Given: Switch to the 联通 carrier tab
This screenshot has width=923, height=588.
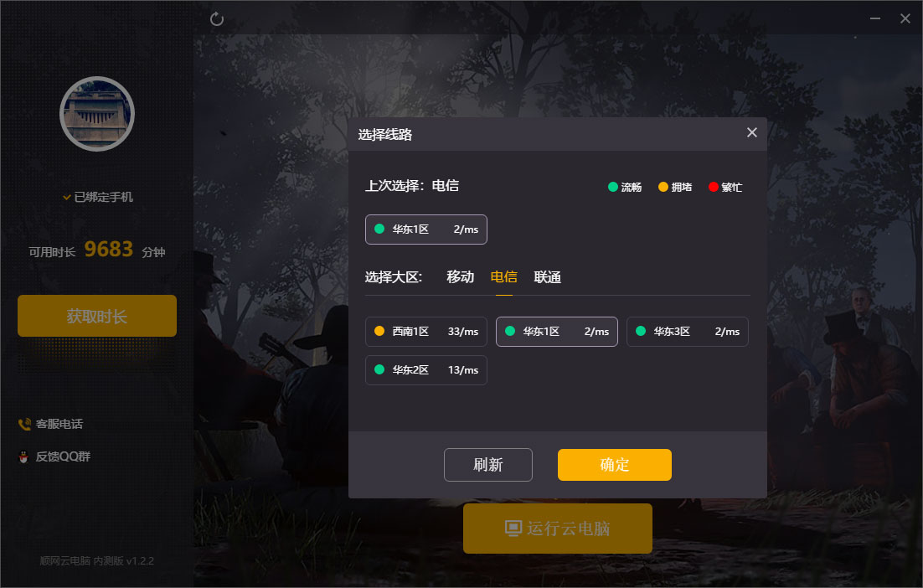Looking at the screenshot, I should click(548, 276).
